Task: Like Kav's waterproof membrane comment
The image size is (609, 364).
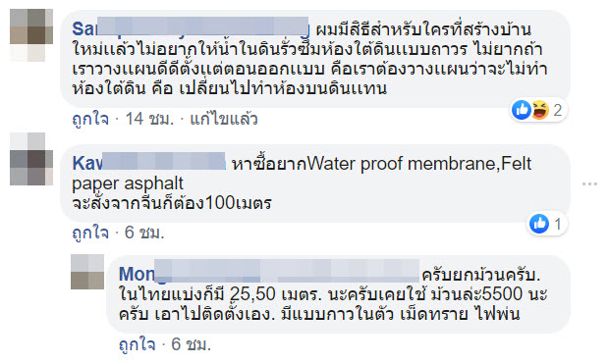Action: tap(90, 233)
